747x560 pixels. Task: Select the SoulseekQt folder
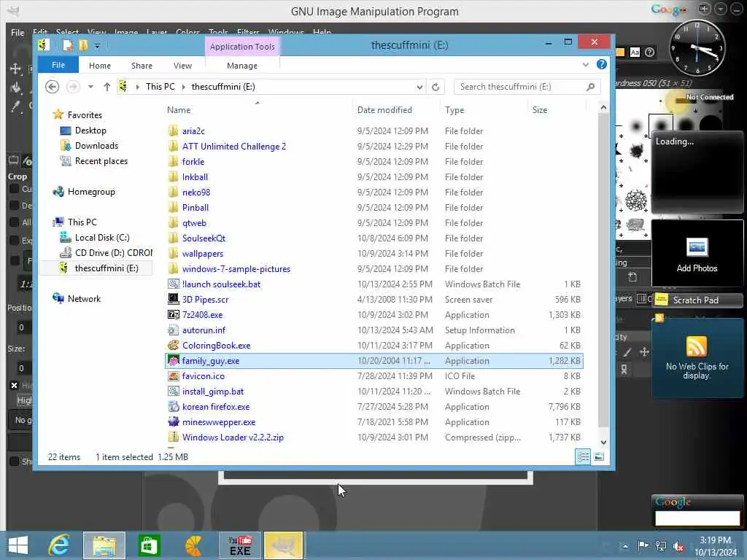[204, 238]
